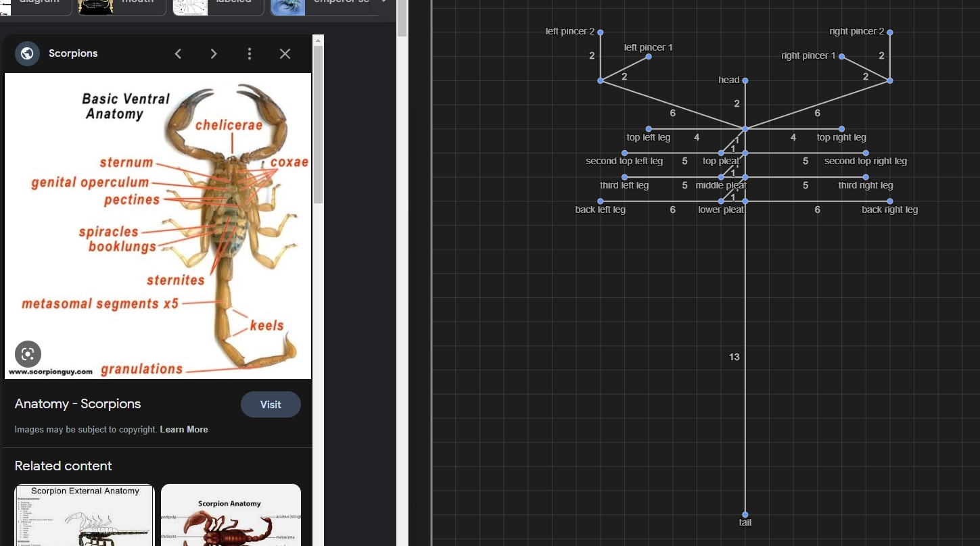Select the right pincer 2 node

pyautogui.click(x=890, y=32)
